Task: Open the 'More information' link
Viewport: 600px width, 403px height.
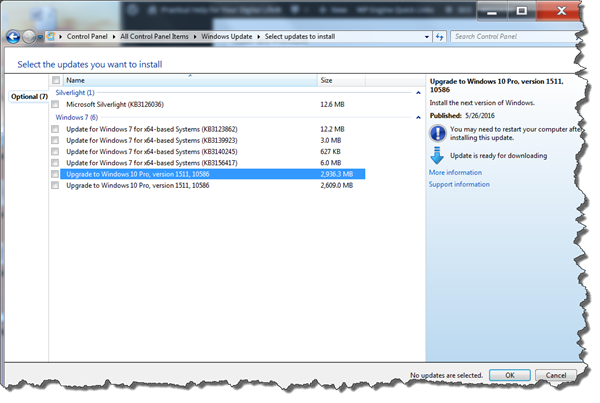Action: (455, 173)
